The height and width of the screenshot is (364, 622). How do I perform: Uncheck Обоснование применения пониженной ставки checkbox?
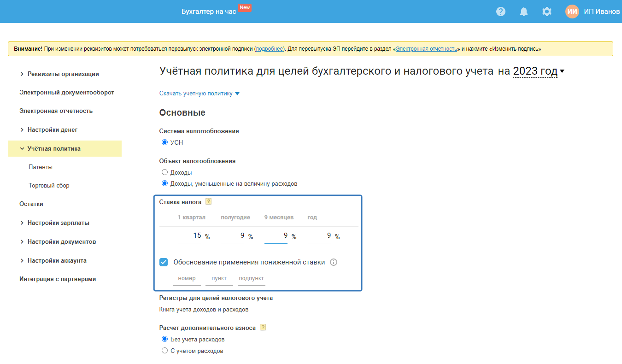click(164, 262)
